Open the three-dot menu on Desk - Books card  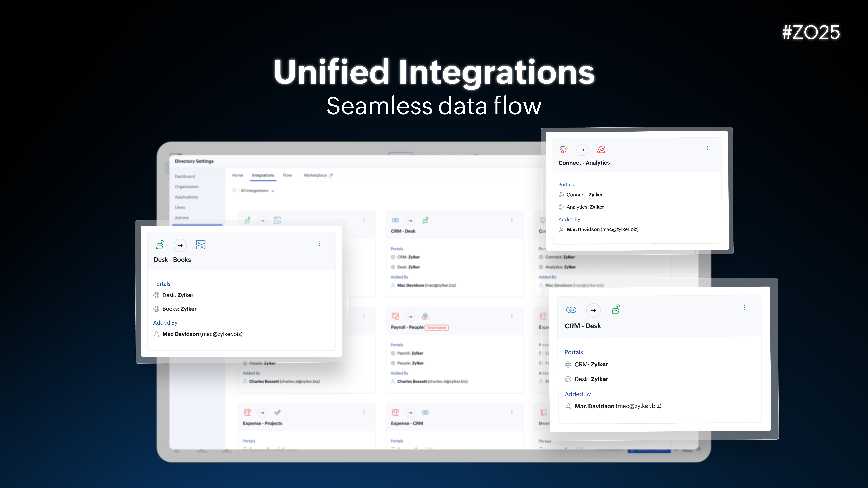[319, 244]
